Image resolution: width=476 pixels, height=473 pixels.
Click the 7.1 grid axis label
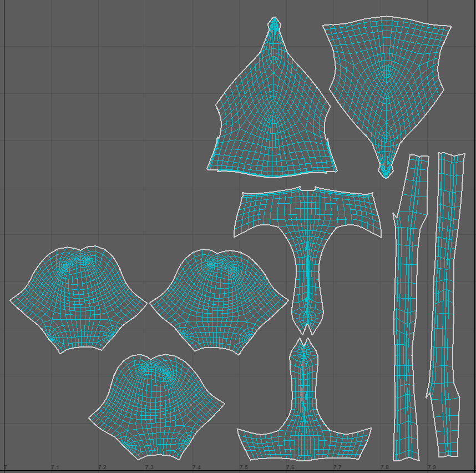(55, 467)
